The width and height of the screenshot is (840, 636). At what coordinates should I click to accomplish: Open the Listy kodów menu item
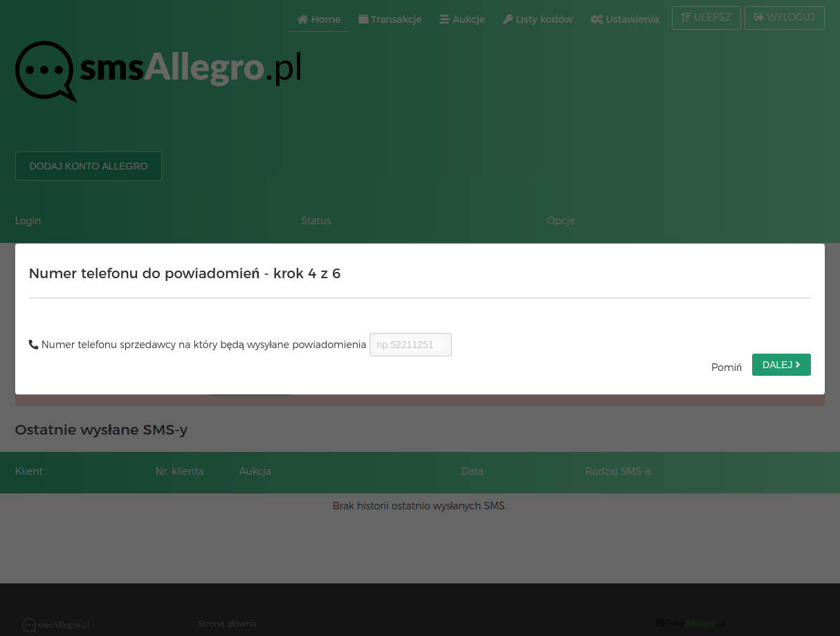(538, 19)
